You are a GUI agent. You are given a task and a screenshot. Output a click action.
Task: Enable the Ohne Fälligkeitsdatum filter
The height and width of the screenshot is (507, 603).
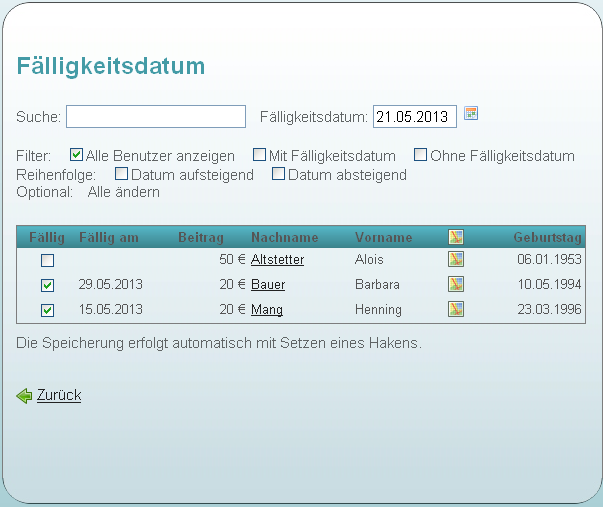coord(421,155)
